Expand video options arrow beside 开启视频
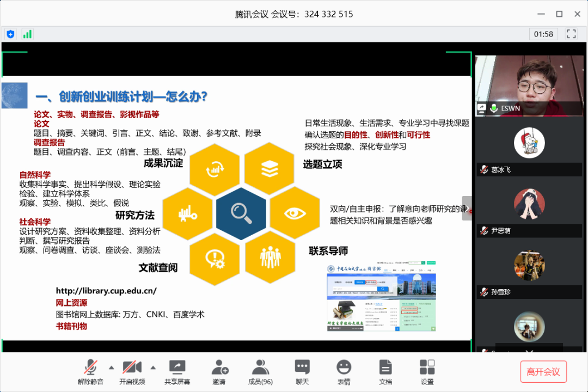 tap(153, 366)
